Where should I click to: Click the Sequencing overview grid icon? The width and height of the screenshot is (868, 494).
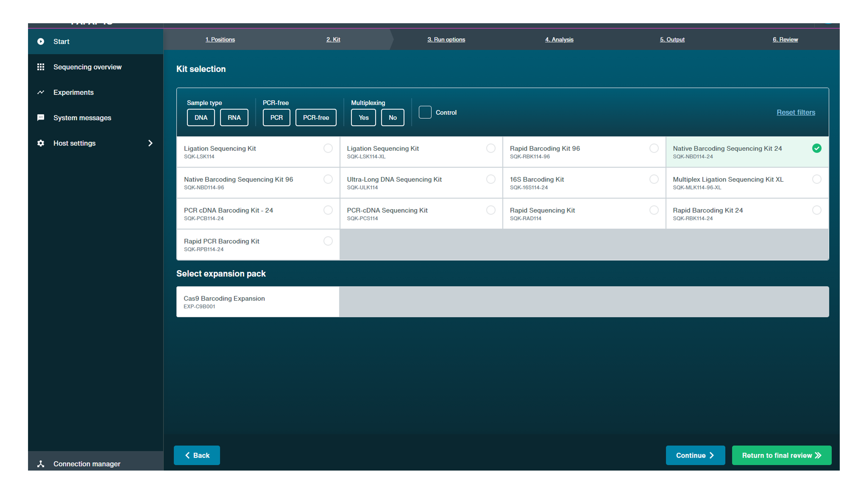click(41, 67)
